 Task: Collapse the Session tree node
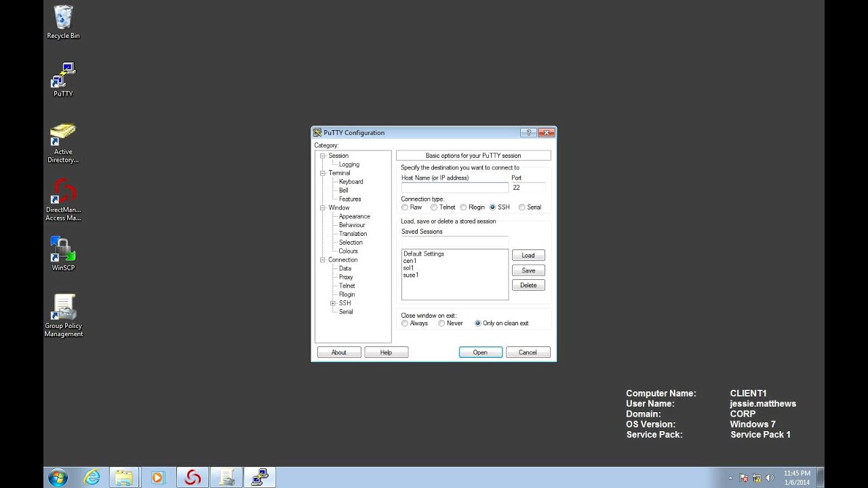[323, 156]
